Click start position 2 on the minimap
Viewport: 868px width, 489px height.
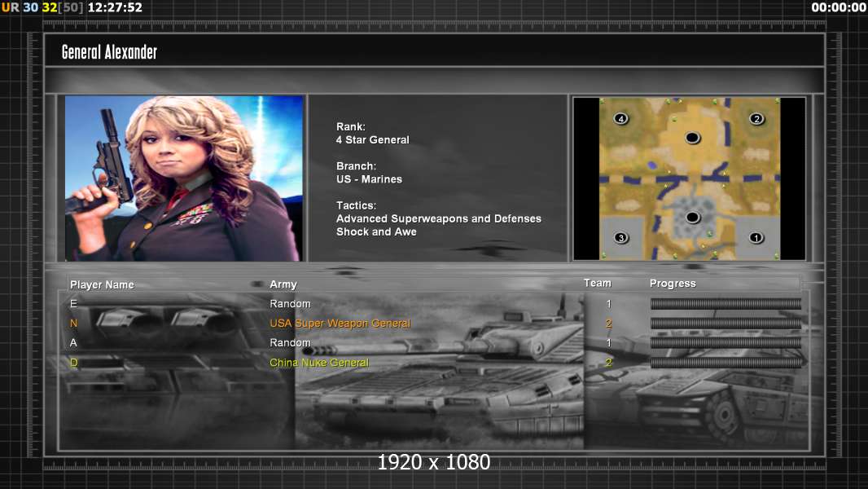(756, 118)
